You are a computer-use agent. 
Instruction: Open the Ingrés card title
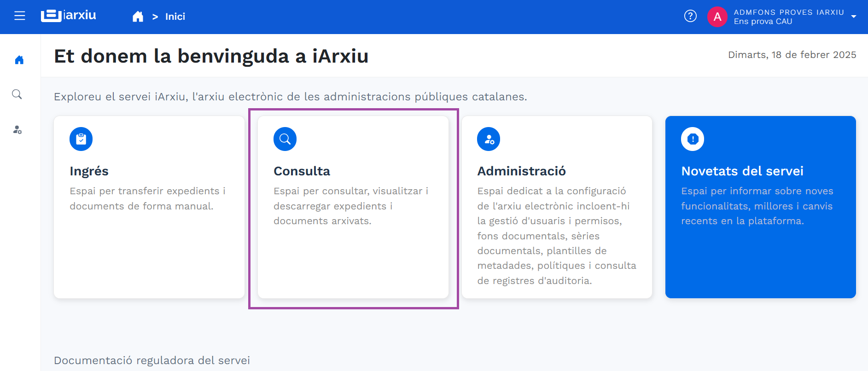pos(89,171)
